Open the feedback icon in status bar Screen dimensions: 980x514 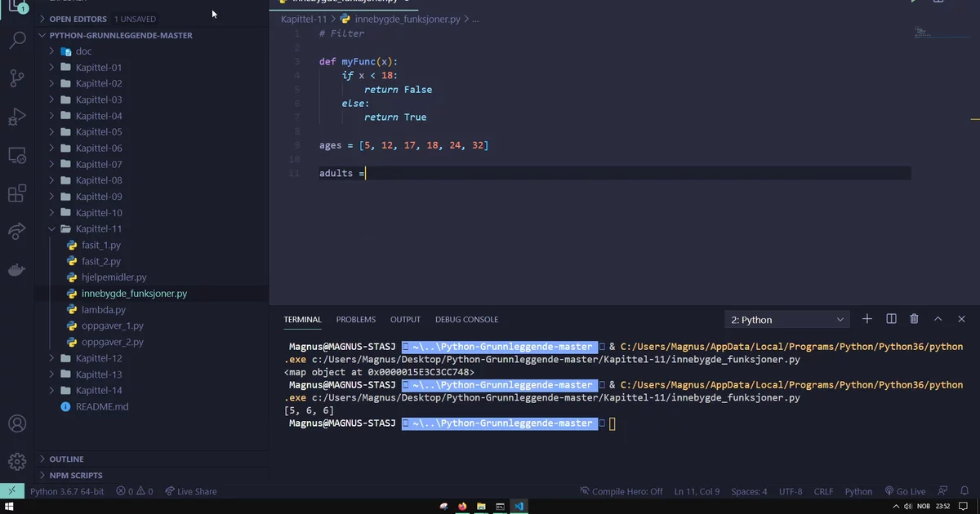point(943,491)
